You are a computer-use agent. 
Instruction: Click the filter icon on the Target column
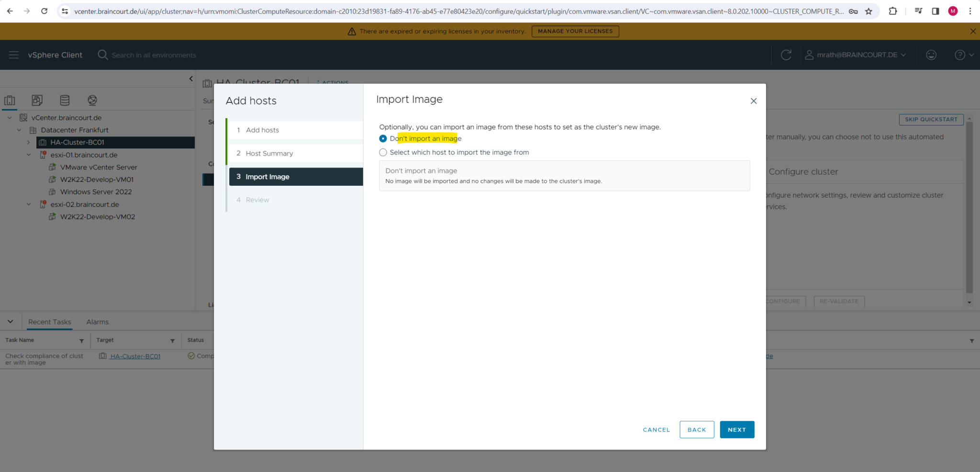coord(173,340)
